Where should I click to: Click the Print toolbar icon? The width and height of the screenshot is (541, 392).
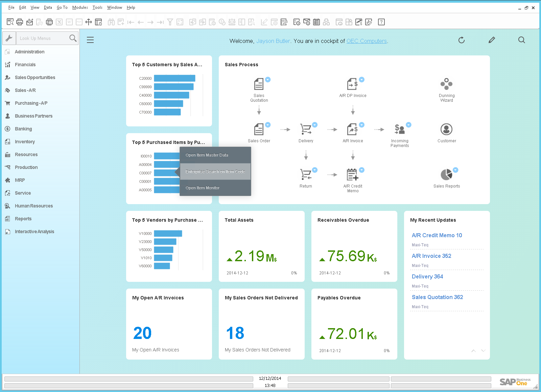pyautogui.click(x=20, y=22)
